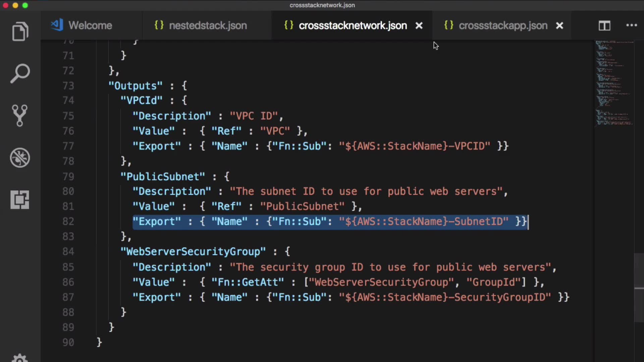The height and width of the screenshot is (362, 644).
Task: Click the vertical scrollbar thumb
Action: [639, 288]
